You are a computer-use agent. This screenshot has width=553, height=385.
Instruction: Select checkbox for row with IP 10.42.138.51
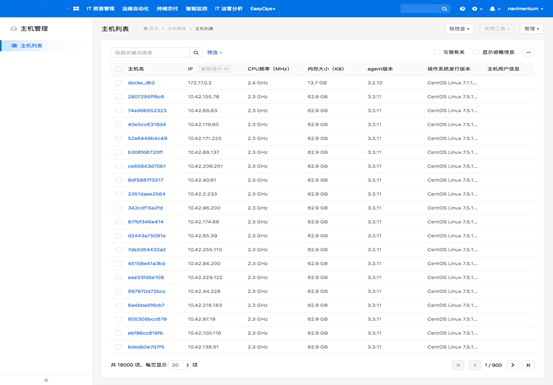[119, 347]
